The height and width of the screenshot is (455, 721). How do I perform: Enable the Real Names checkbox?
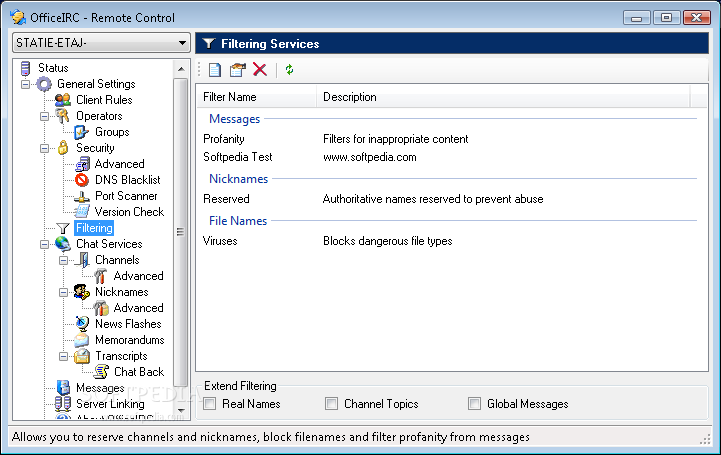click(x=210, y=404)
